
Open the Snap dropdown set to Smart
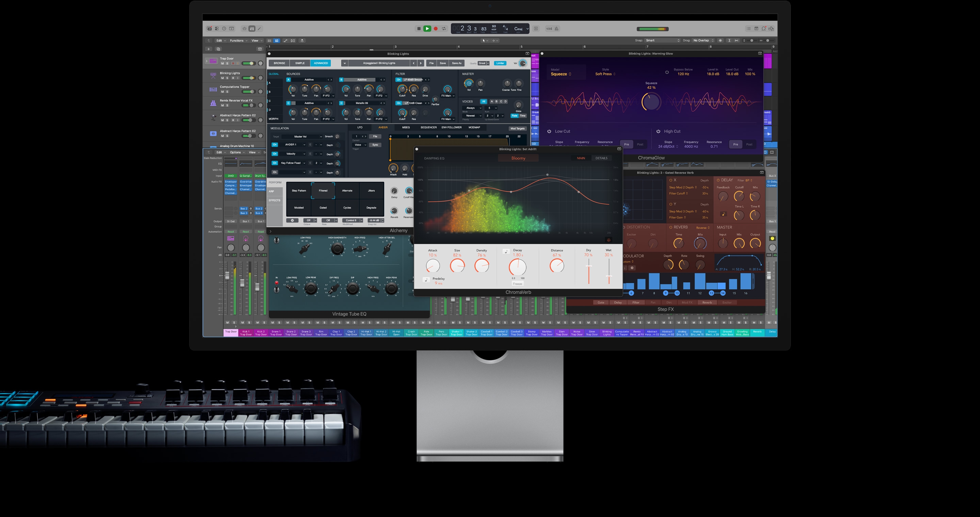(662, 40)
